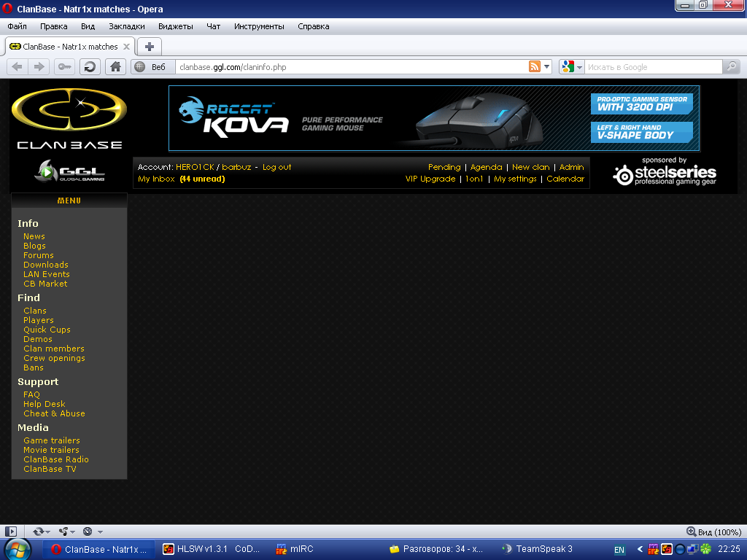Toggle the Opera side panel button
Screen dimensions: 747x560
10,532
